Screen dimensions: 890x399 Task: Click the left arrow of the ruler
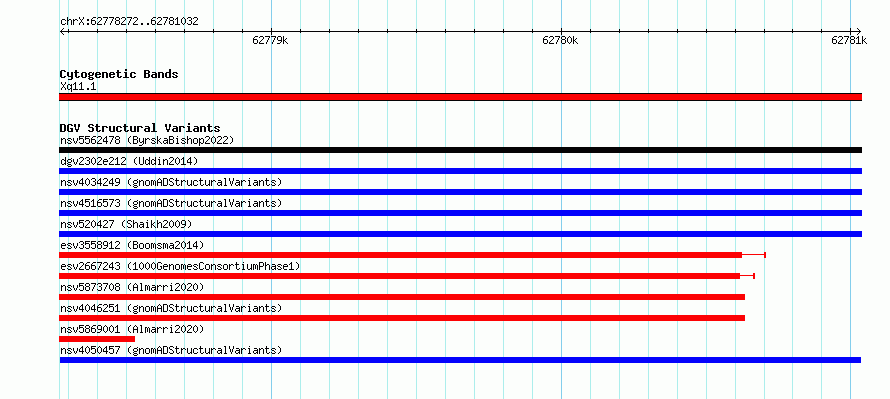click(x=62, y=31)
